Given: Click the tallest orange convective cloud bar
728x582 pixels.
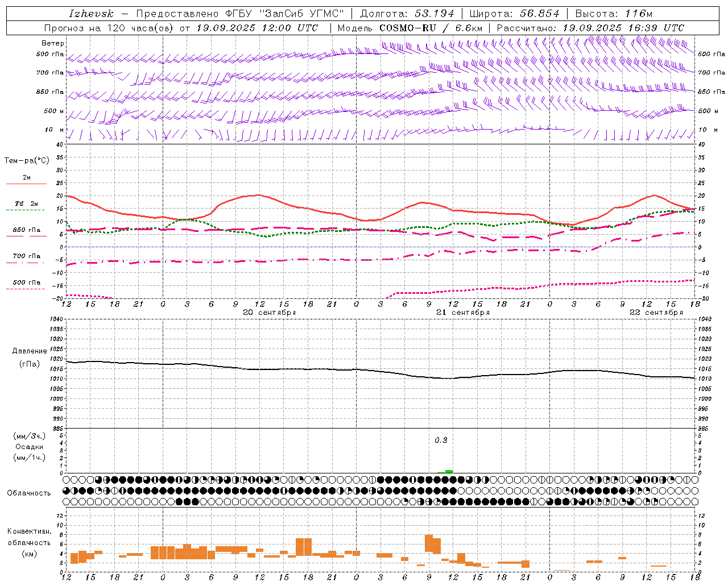Looking at the screenshot, I should [x=429, y=543].
